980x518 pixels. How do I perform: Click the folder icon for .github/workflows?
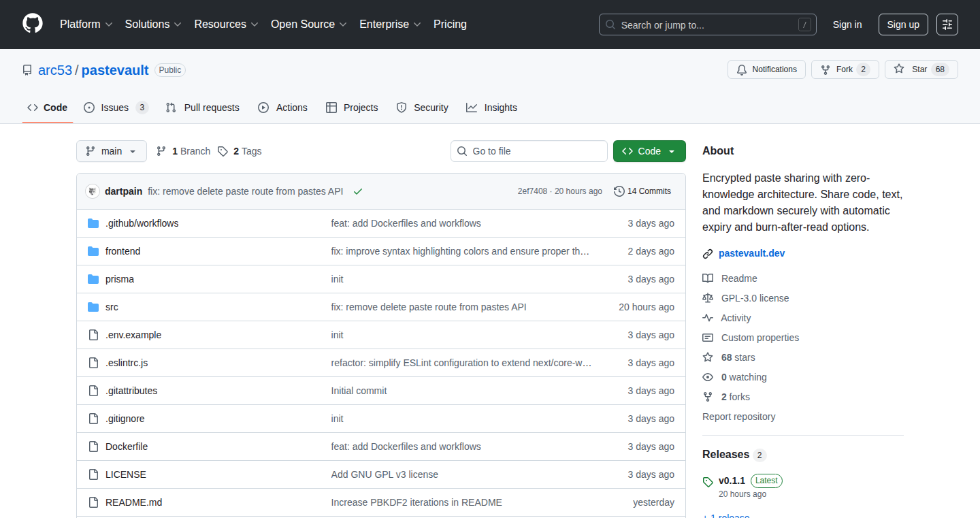tap(93, 223)
